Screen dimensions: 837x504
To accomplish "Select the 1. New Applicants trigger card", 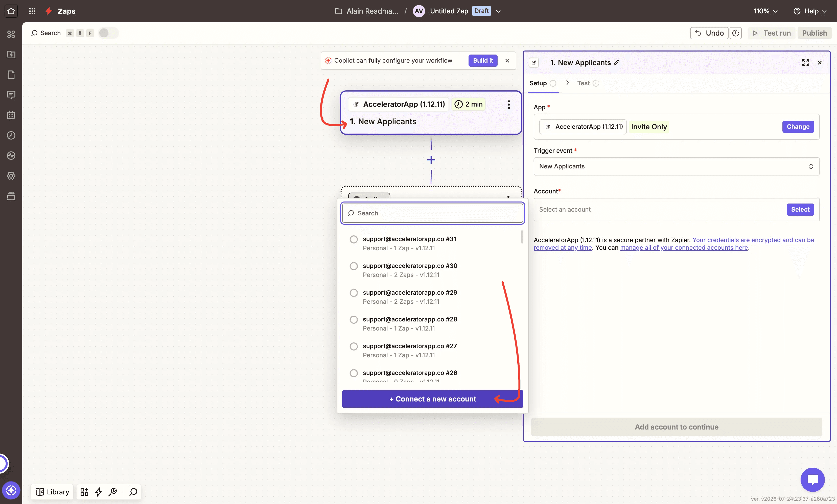I will (431, 113).
